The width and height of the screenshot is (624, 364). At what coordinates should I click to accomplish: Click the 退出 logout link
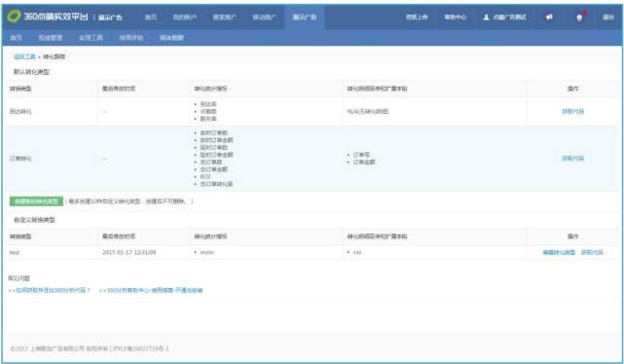(x=608, y=18)
